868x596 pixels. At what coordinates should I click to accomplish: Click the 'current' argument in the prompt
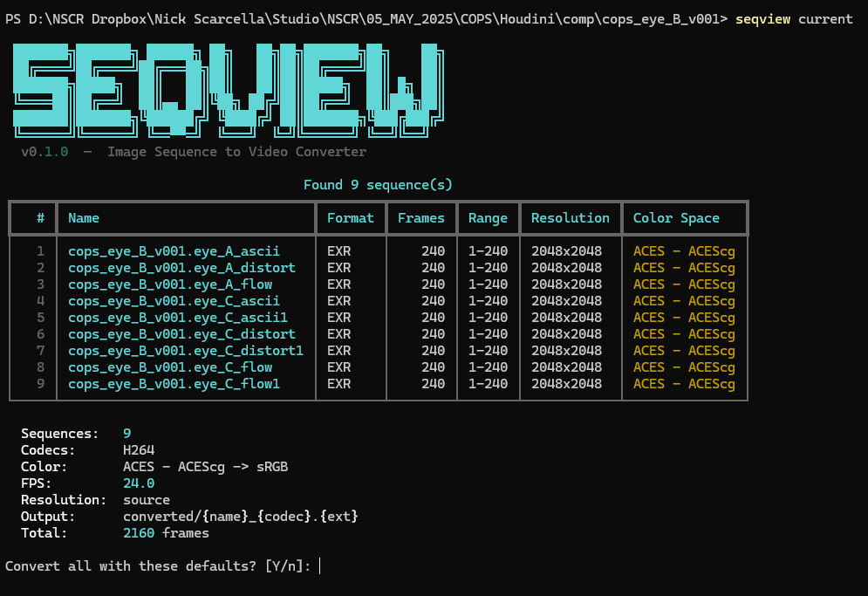coord(825,19)
